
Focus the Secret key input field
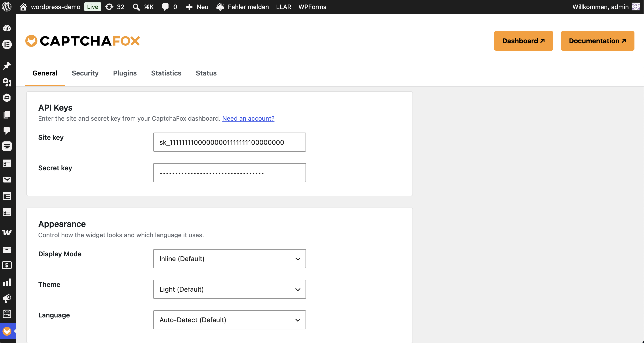click(x=229, y=173)
